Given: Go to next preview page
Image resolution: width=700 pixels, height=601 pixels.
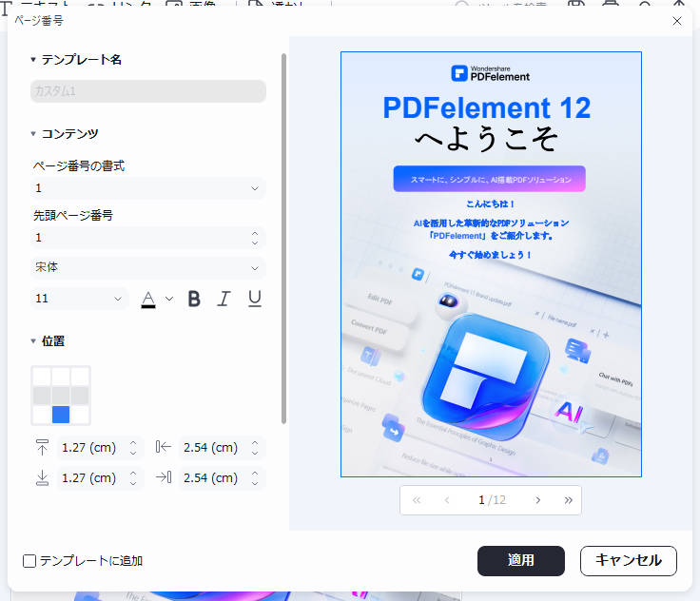Looking at the screenshot, I should (538, 500).
